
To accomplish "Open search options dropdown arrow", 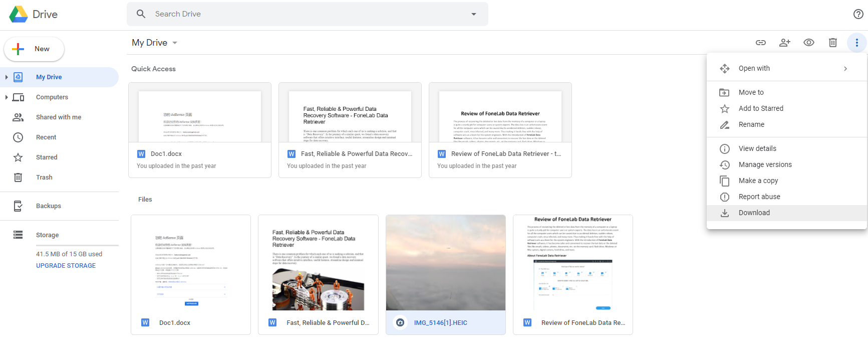I will pyautogui.click(x=473, y=14).
